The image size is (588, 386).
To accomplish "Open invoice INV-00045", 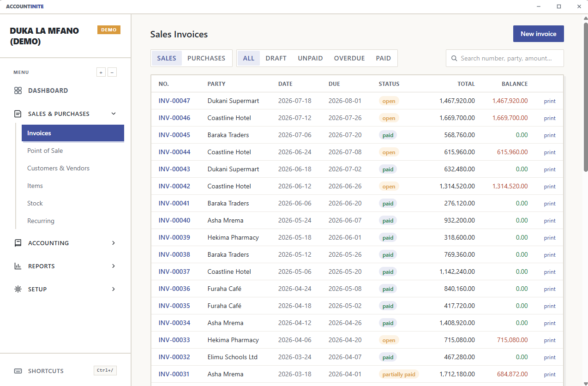I will [174, 135].
